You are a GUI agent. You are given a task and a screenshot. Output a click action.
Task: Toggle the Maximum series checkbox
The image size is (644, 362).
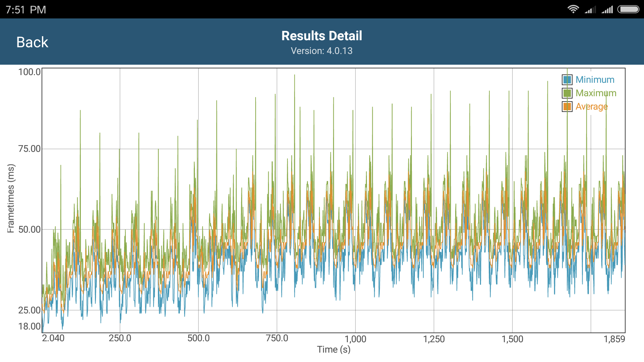567,93
